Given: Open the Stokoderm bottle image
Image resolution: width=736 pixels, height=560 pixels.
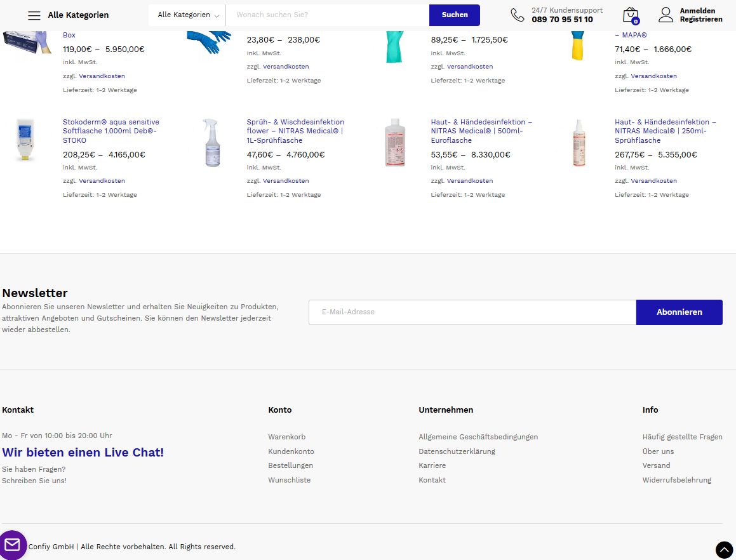Looking at the screenshot, I should click(25, 140).
